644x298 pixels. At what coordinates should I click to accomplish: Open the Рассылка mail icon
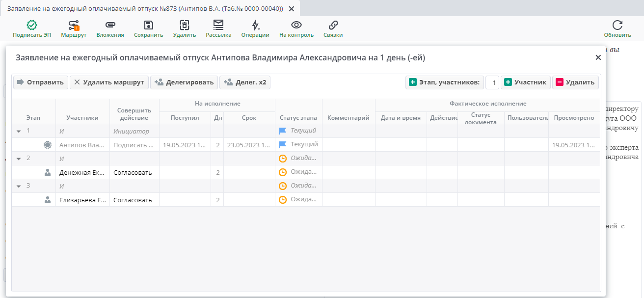tap(218, 25)
